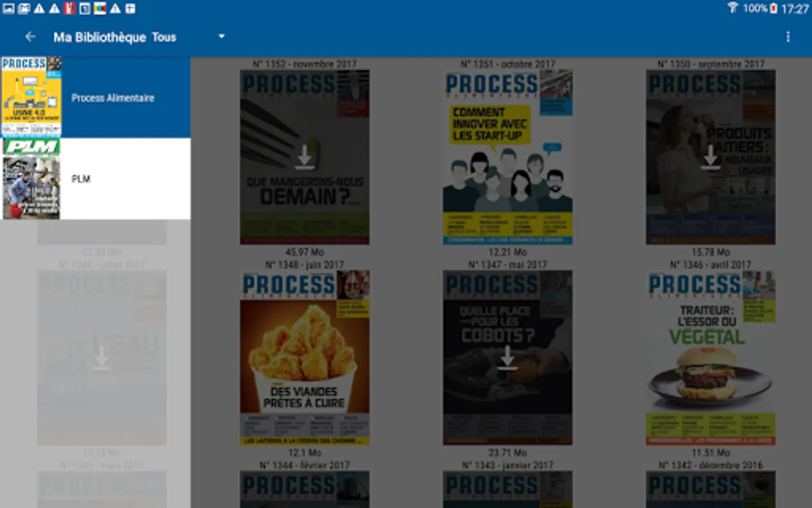
Task: Click the '15.78 Mo' size under septembre issue
Action: click(710, 252)
